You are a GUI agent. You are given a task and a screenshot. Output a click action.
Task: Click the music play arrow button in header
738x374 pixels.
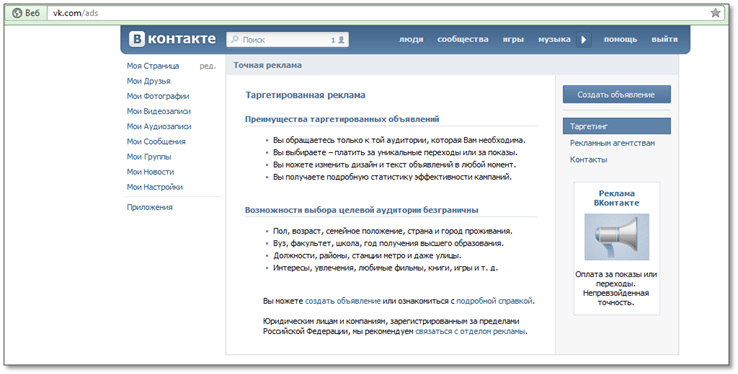(x=584, y=40)
